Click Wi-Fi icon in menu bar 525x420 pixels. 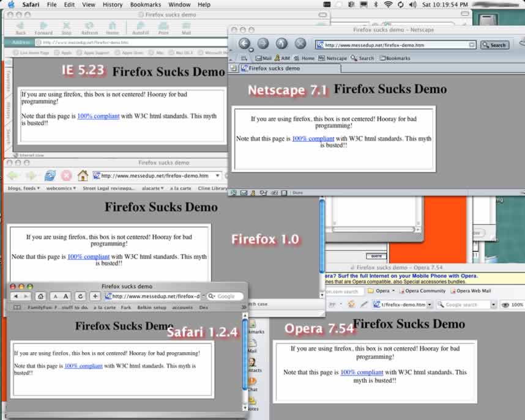click(388, 5)
